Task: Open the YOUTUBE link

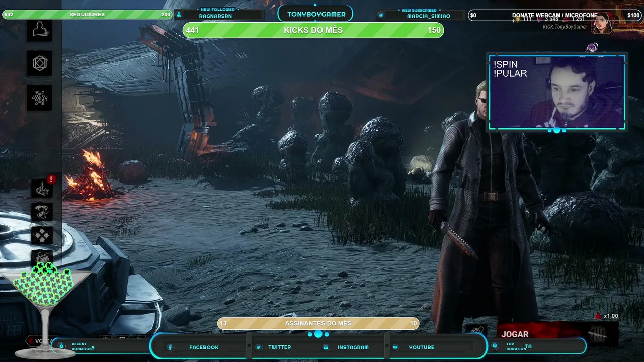Action: [421, 347]
